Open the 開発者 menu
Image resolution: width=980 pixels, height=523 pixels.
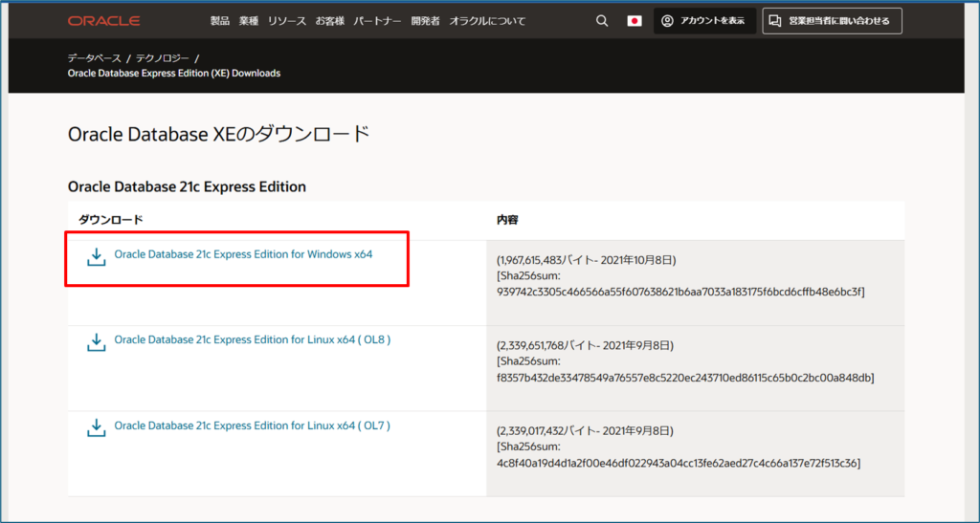(x=425, y=21)
